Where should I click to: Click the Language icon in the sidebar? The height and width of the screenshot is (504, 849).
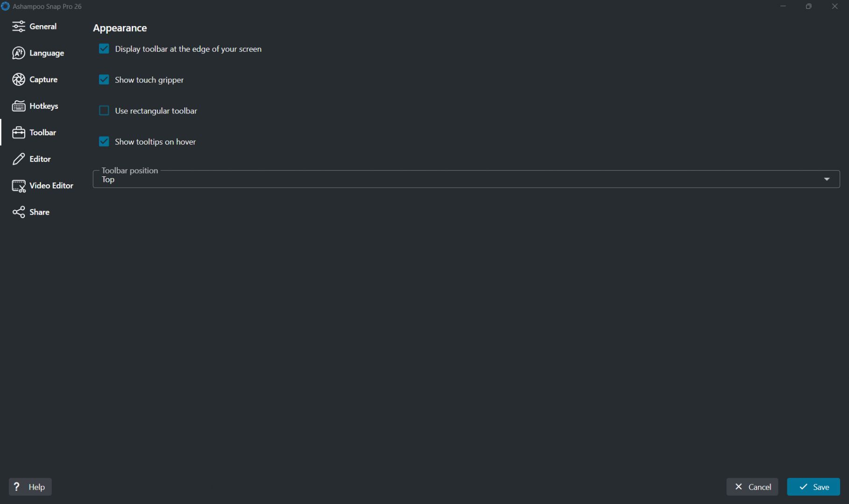pyautogui.click(x=19, y=53)
